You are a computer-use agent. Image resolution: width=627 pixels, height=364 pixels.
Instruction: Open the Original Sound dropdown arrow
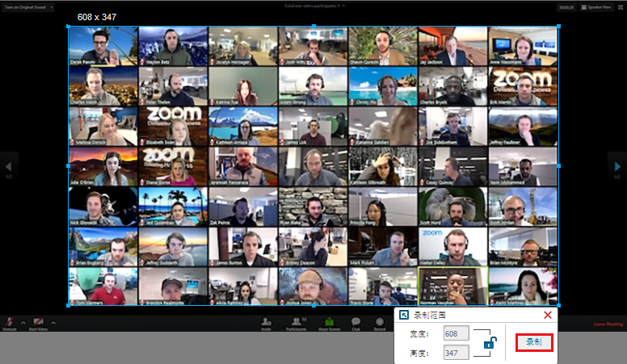click(51, 7)
